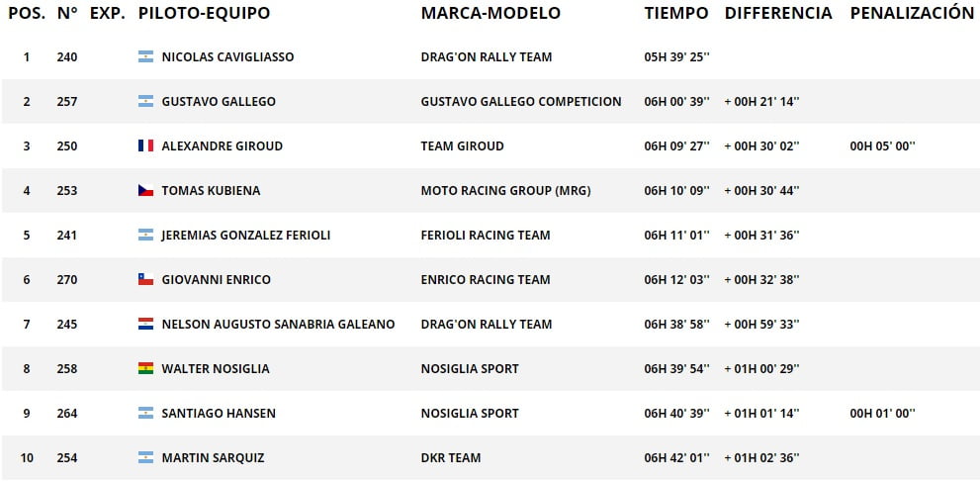Click the Paraguay flag beside Nelson Augusto Sanabria
The image size is (980, 482).
[145, 324]
